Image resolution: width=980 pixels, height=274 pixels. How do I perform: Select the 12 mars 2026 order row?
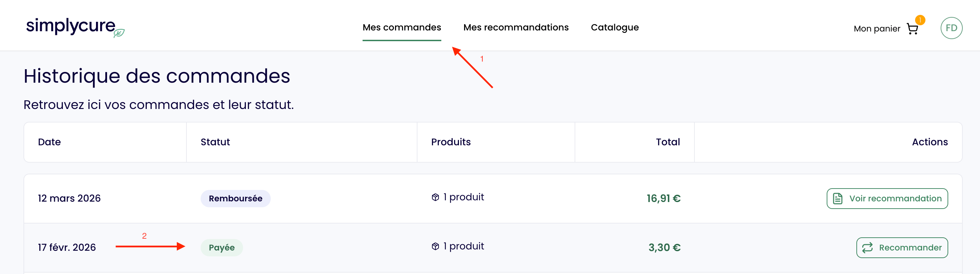(x=69, y=198)
